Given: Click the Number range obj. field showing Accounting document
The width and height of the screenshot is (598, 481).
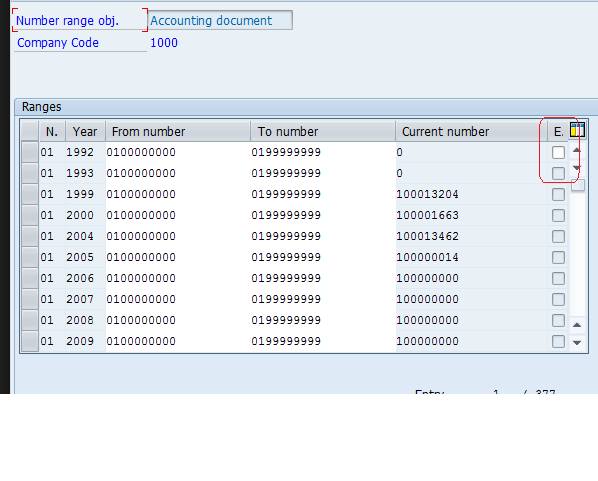Looking at the screenshot, I should coord(220,20).
